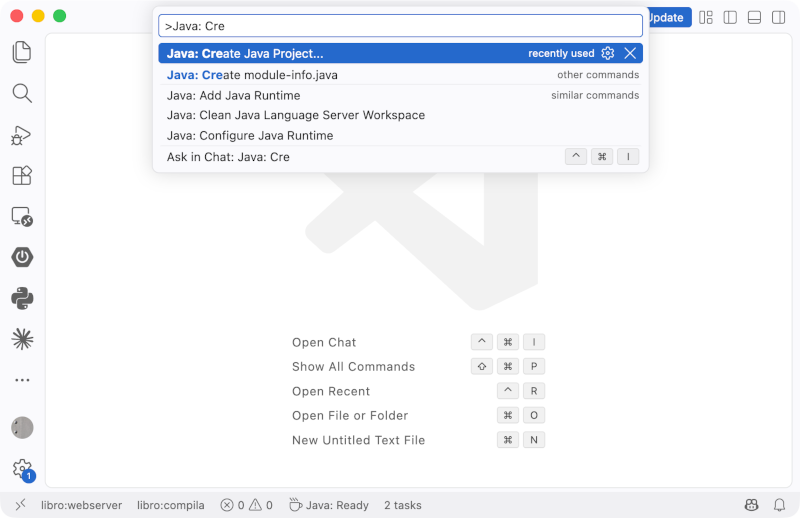Viewport: 800px width, 518px height.
Task: Open Manage gear in activity bar
Action: coord(22,469)
